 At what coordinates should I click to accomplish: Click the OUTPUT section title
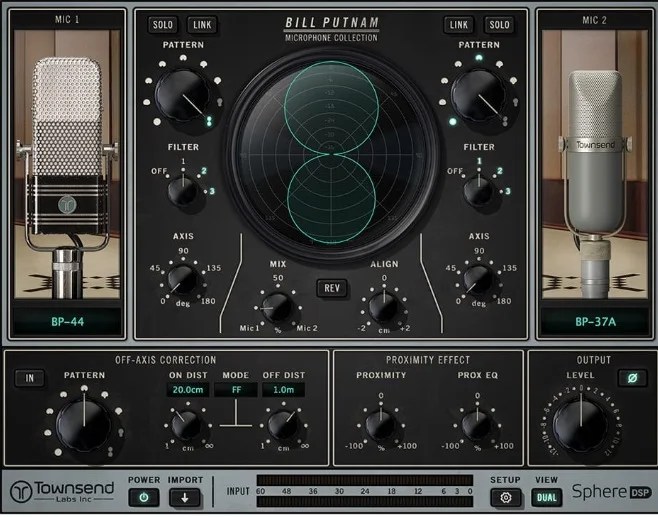click(593, 360)
